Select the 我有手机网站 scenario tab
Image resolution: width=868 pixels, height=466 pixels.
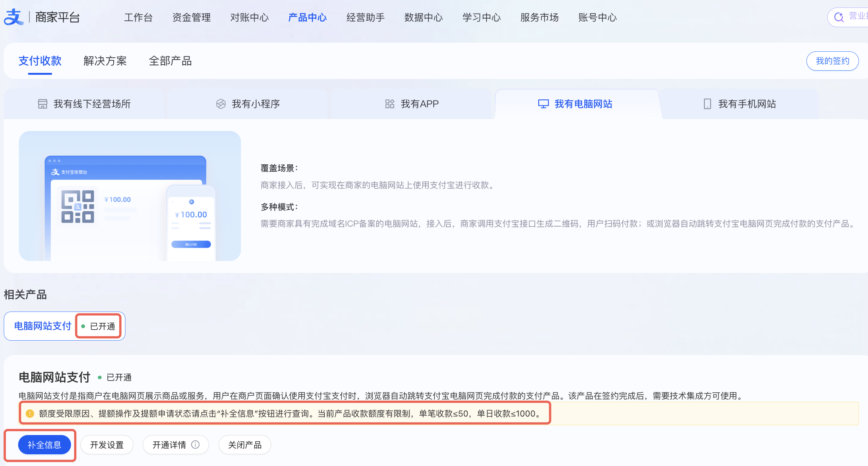point(740,104)
